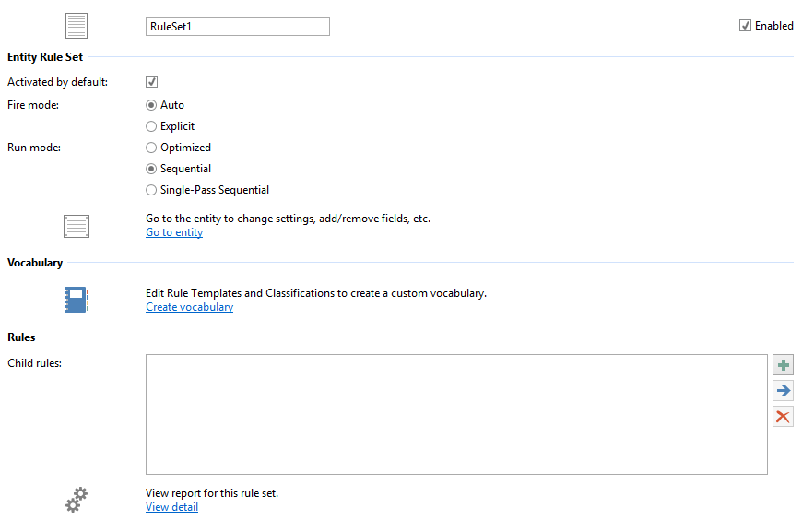Click the rule set document icon at top

(x=77, y=26)
